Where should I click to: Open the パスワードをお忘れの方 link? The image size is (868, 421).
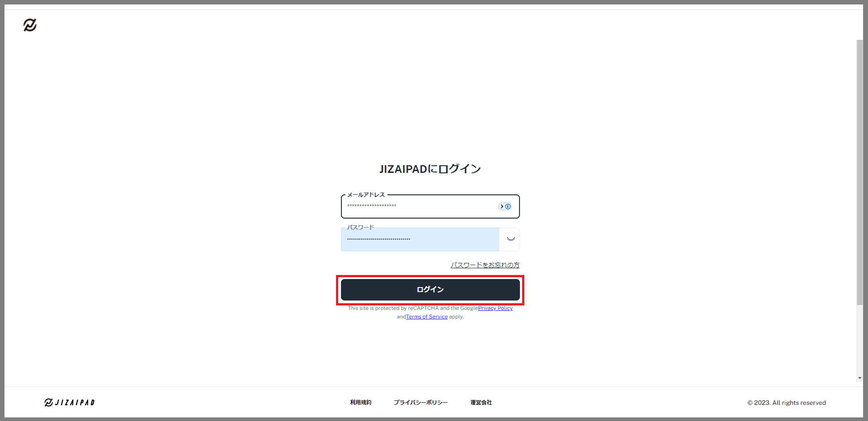485,265
